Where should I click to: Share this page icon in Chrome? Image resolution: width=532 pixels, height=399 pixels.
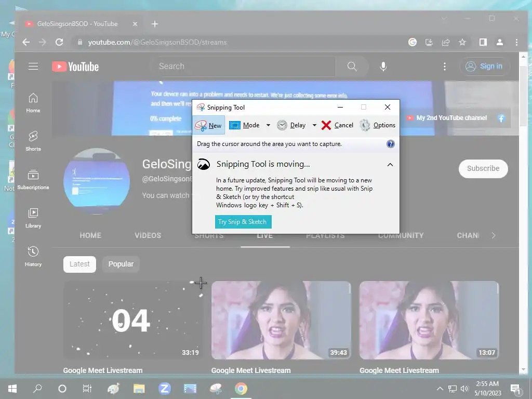point(446,42)
